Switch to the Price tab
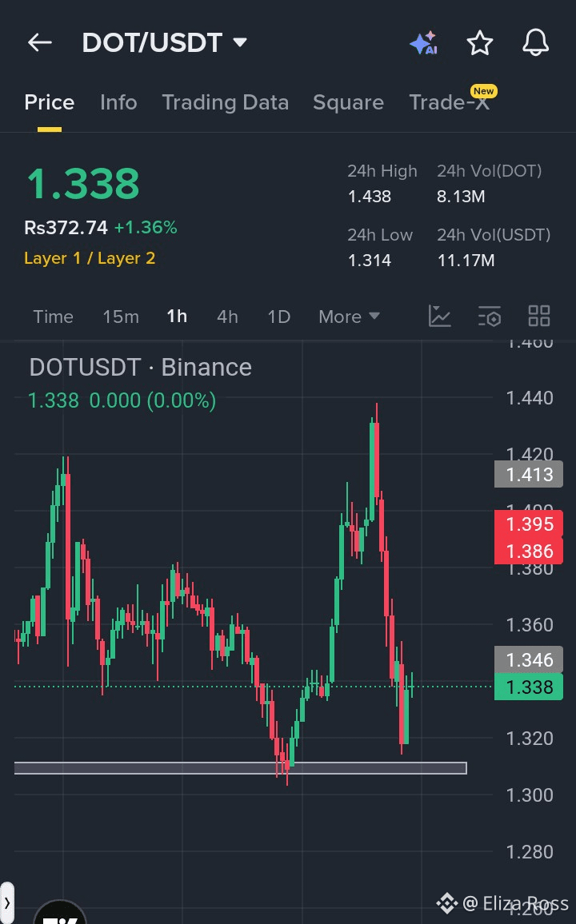The image size is (576, 924). pyautogui.click(x=50, y=102)
